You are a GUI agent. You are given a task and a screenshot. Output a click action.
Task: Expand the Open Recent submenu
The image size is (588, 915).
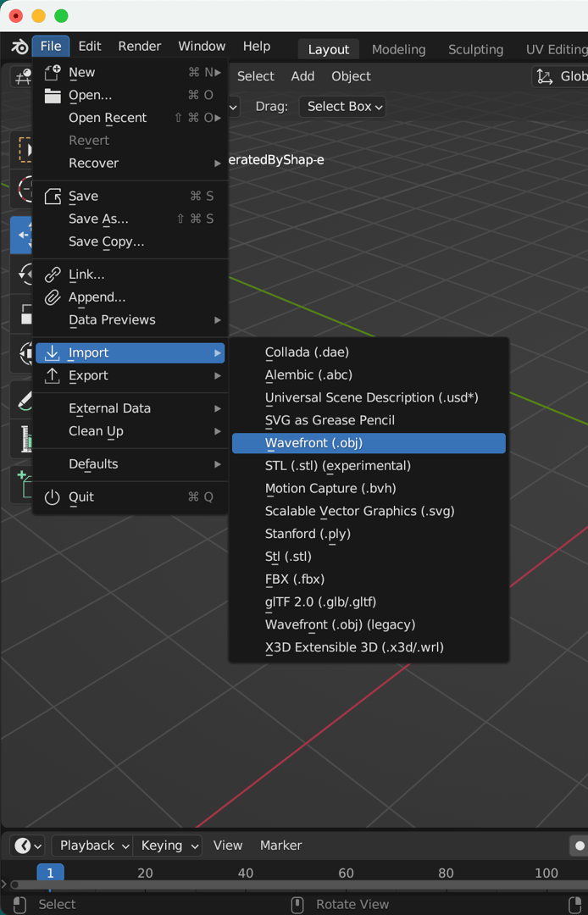[130, 118]
